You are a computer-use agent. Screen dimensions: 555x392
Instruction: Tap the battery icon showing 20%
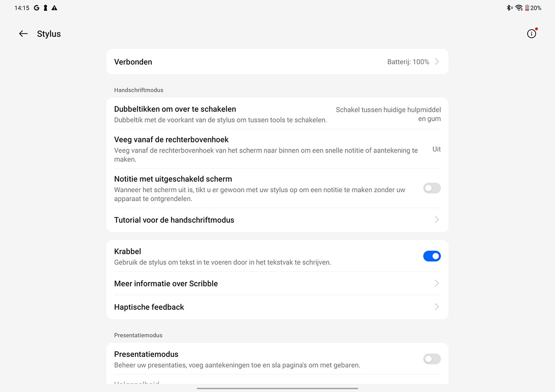(x=527, y=8)
